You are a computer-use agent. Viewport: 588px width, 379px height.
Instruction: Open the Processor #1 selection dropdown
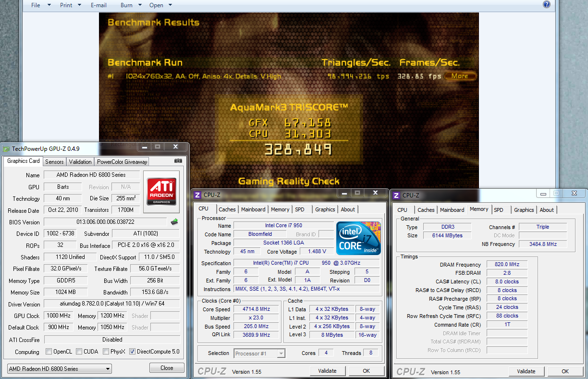point(260,354)
